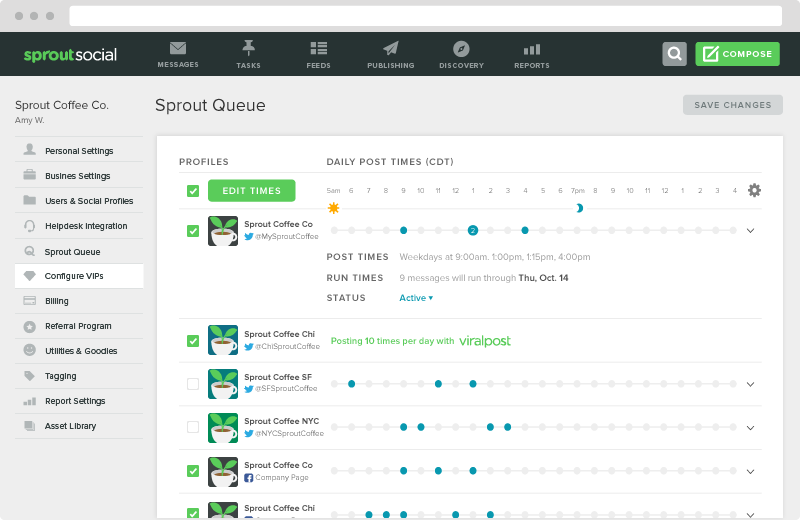This screenshot has height=520, width=800.
Task: Open Sprout Queue in the sidebar
Action: coord(79,252)
